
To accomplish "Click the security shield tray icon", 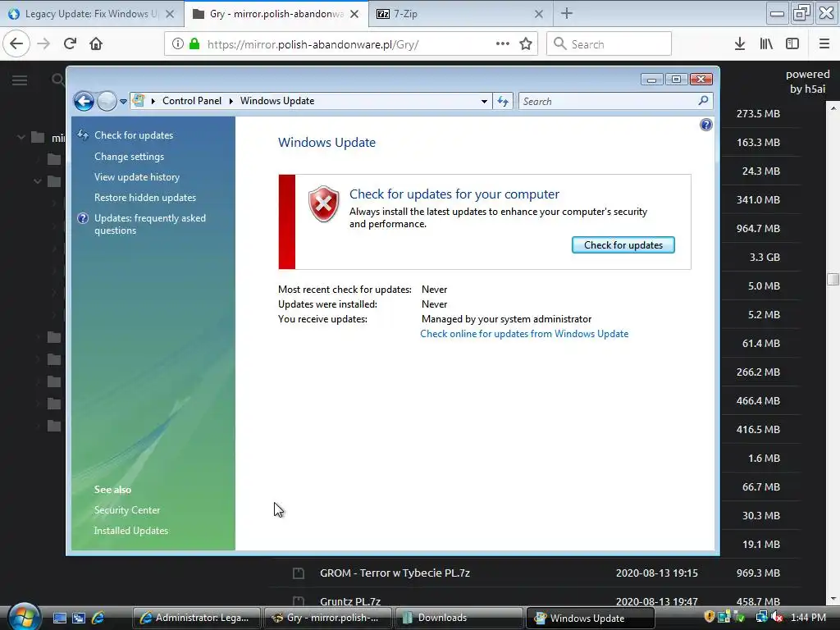I will point(710,617).
